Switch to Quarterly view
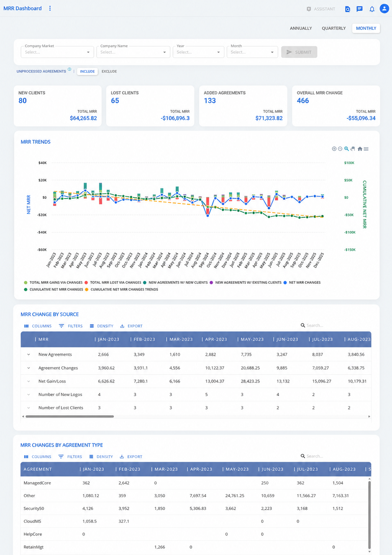 point(334,28)
